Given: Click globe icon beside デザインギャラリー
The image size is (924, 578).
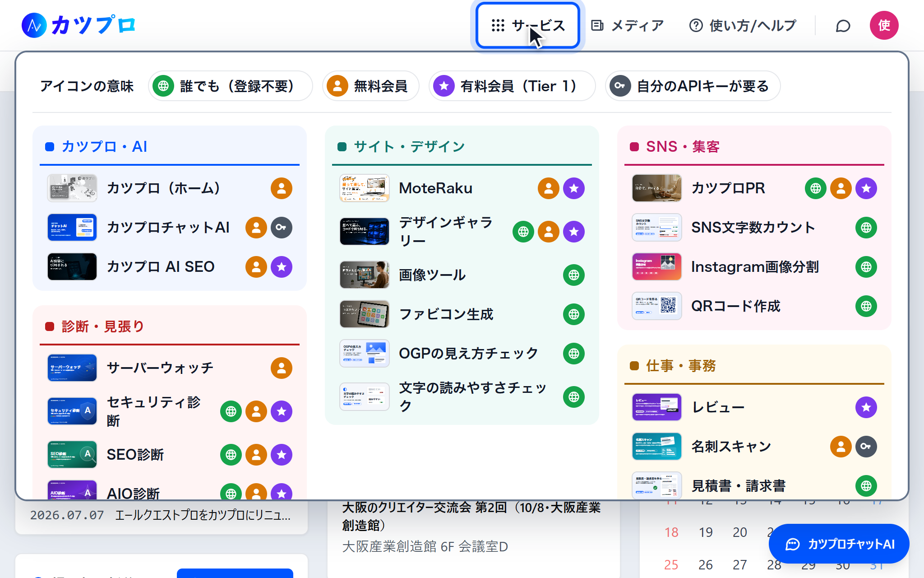Looking at the screenshot, I should pyautogui.click(x=523, y=232).
